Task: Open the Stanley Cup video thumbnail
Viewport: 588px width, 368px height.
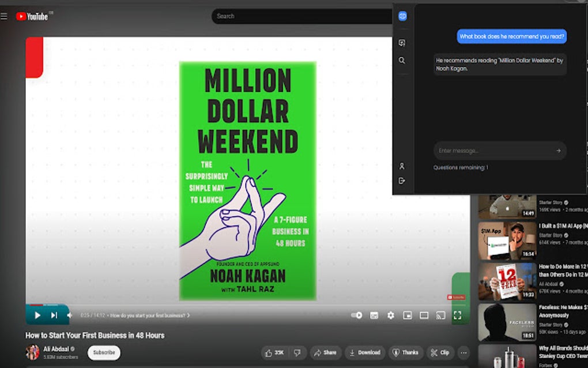Action: [x=507, y=356]
